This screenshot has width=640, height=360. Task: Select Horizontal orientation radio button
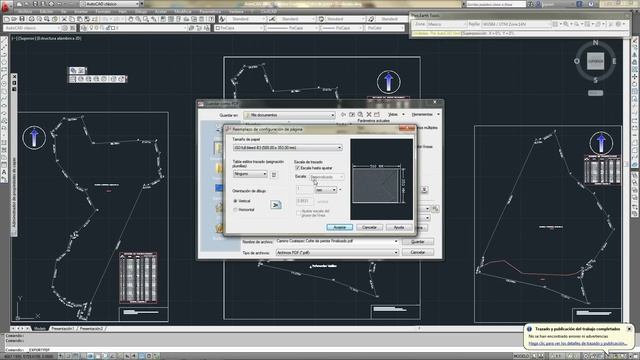click(x=235, y=210)
